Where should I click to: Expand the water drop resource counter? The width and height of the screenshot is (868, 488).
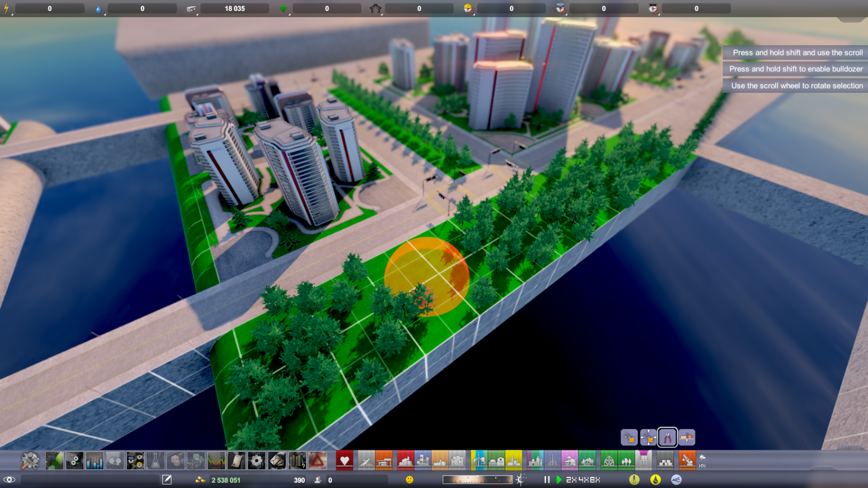tap(99, 9)
